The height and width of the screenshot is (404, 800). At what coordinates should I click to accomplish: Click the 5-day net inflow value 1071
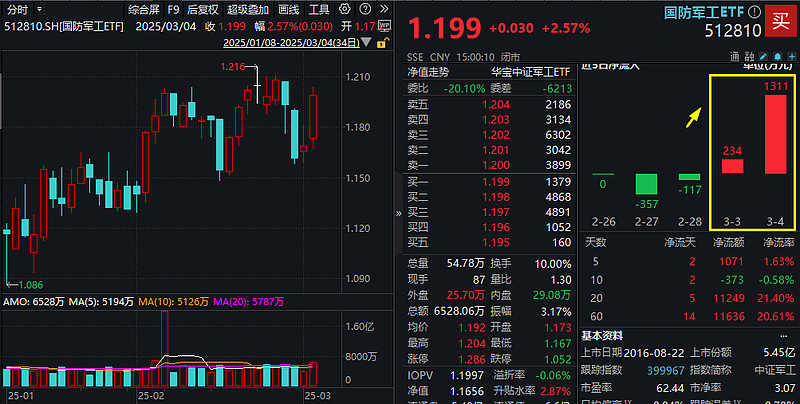(732, 262)
